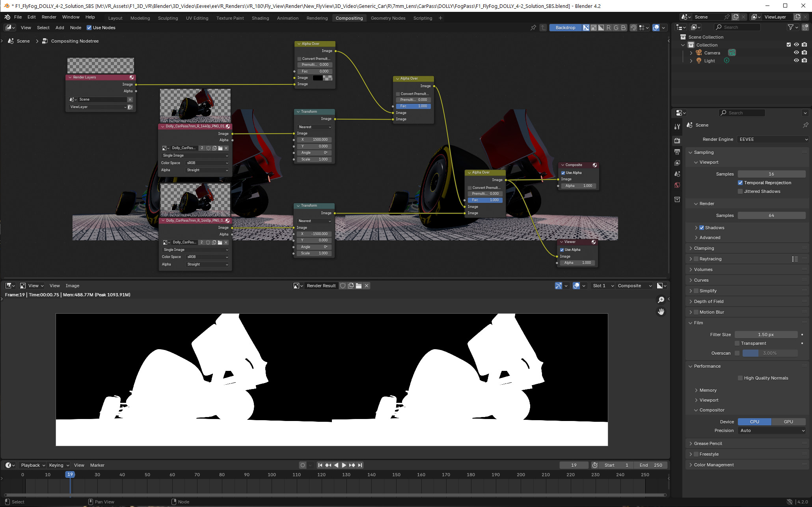The height and width of the screenshot is (507, 812).
Task: Open the World properties tab icon
Action: [x=677, y=185]
